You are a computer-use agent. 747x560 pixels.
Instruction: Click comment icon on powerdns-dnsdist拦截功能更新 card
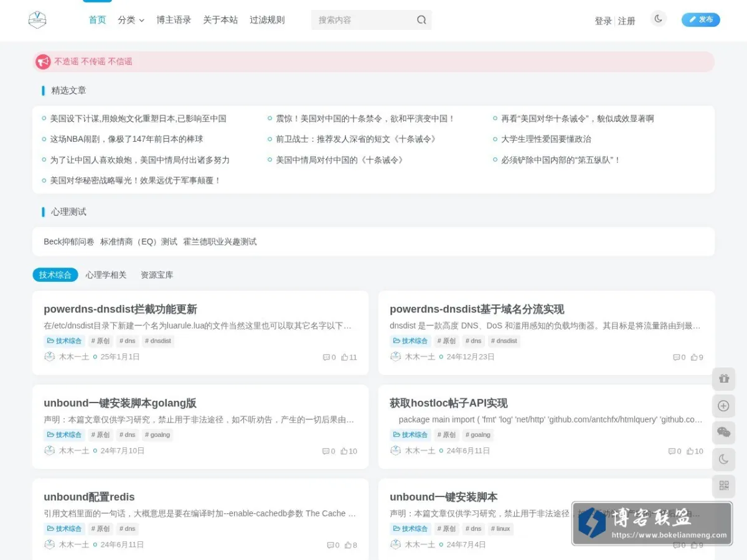pos(326,357)
